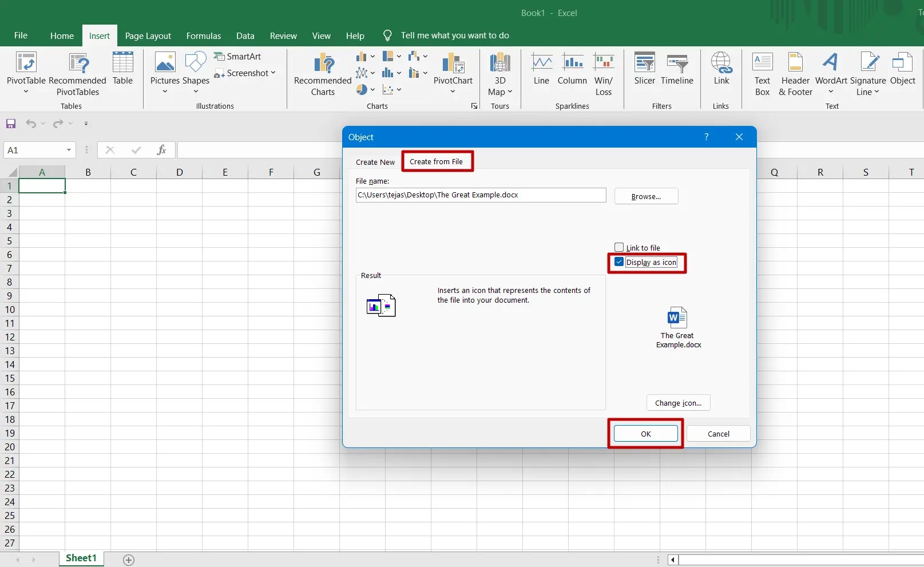This screenshot has width=924, height=567.
Task: Enable the Link to file checkbox
Action: click(619, 248)
